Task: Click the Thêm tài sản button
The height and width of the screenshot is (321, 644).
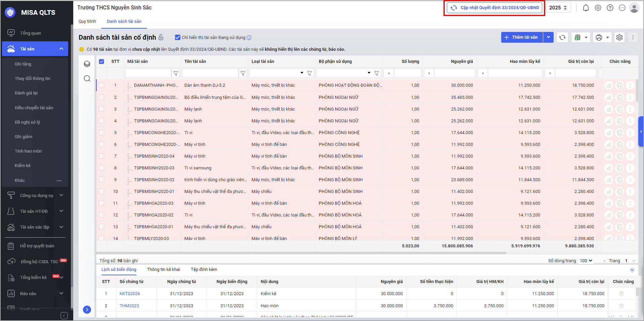Action: pyautogui.click(x=522, y=37)
